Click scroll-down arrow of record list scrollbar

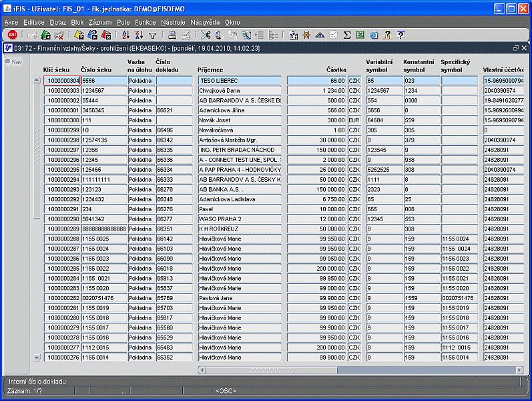(x=37, y=358)
